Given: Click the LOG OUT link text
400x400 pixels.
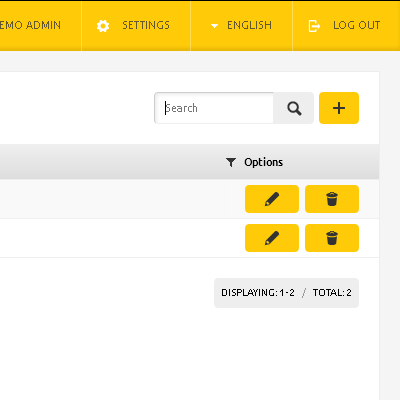Looking at the screenshot, I should click(x=356, y=25).
